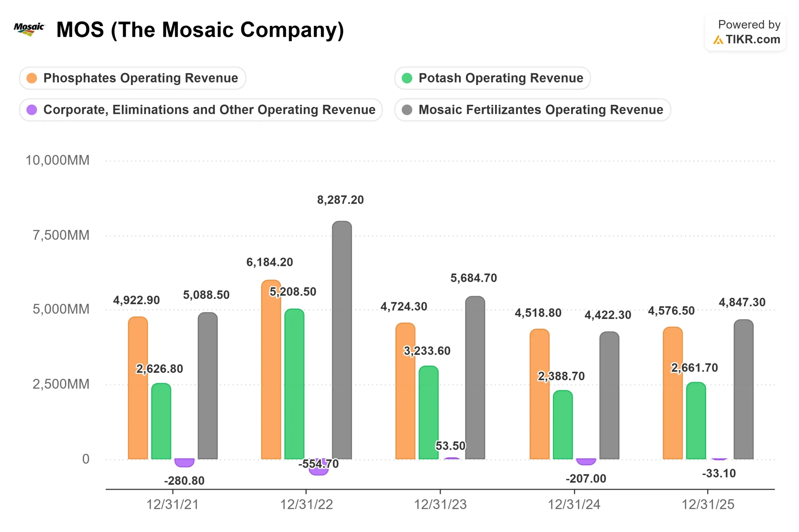Click the 4,724.30 data label
The image size is (799, 532).
404,306
